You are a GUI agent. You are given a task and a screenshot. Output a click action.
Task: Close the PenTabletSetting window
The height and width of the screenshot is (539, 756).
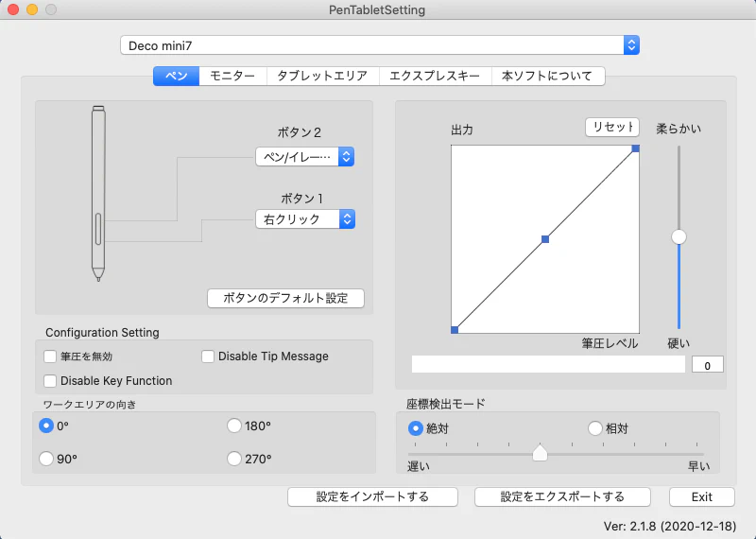coord(13,9)
